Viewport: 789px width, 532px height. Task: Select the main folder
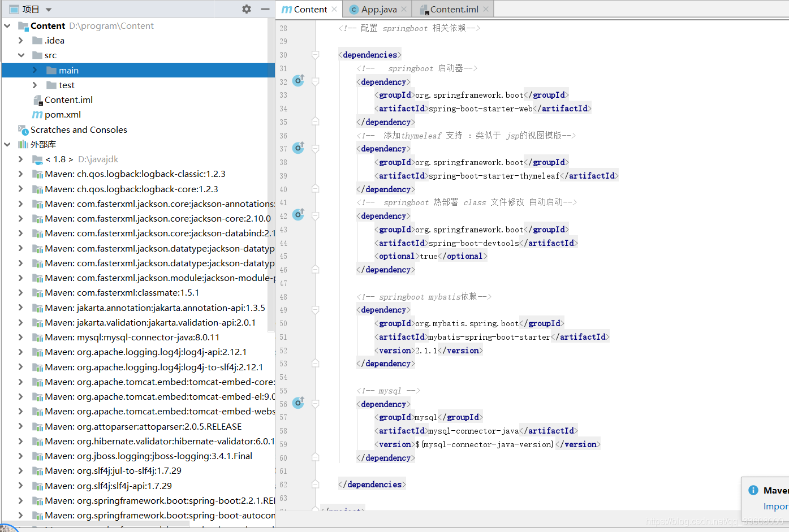point(138,70)
